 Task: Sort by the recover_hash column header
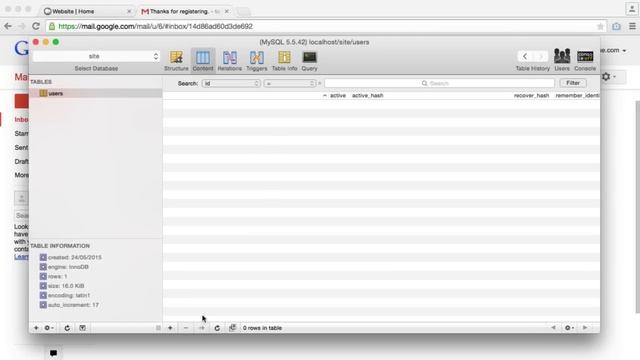pyautogui.click(x=531, y=96)
